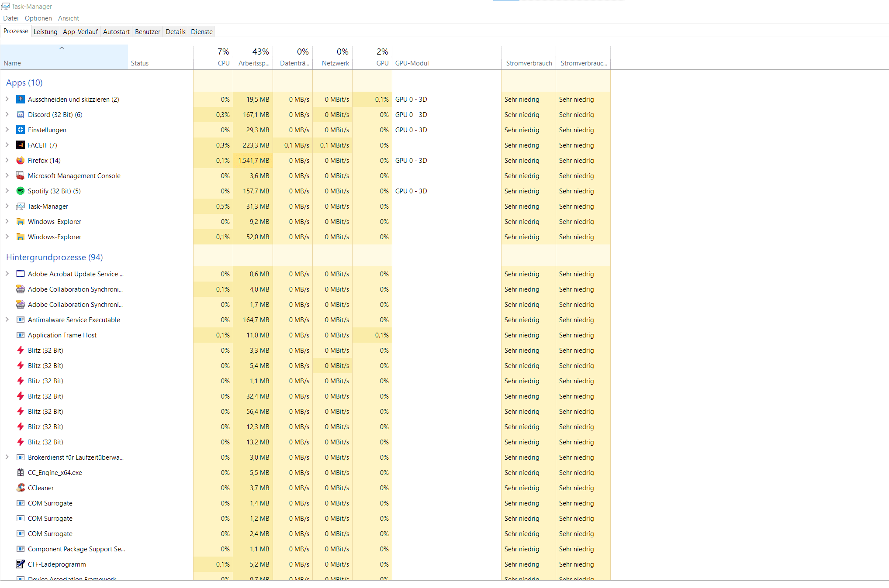Select the 0,1% Application Frame Host GPU cell
Viewport: 889px width, 588px height.
(372, 335)
